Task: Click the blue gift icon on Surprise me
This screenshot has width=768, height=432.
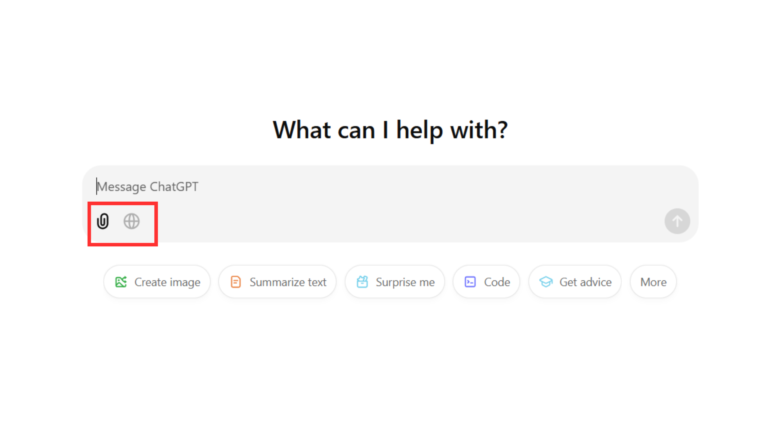Action: pyautogui.click(x=362, y=282)
